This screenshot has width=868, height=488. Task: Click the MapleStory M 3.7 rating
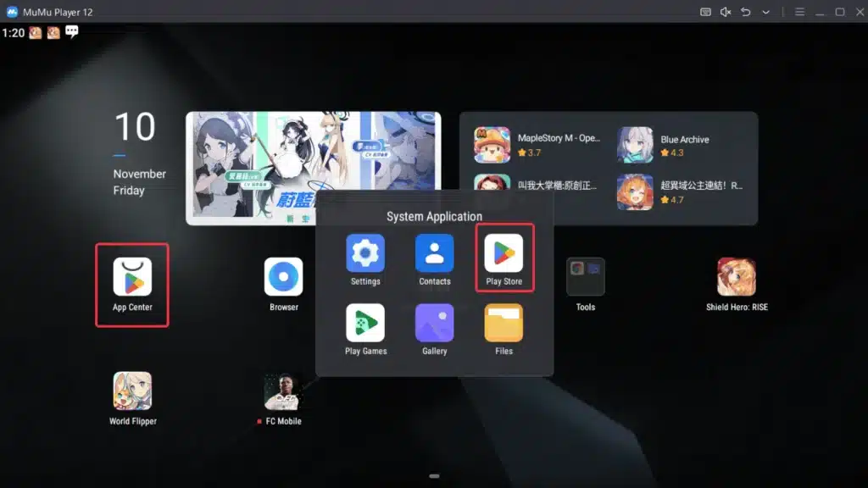tap(529, 152)
